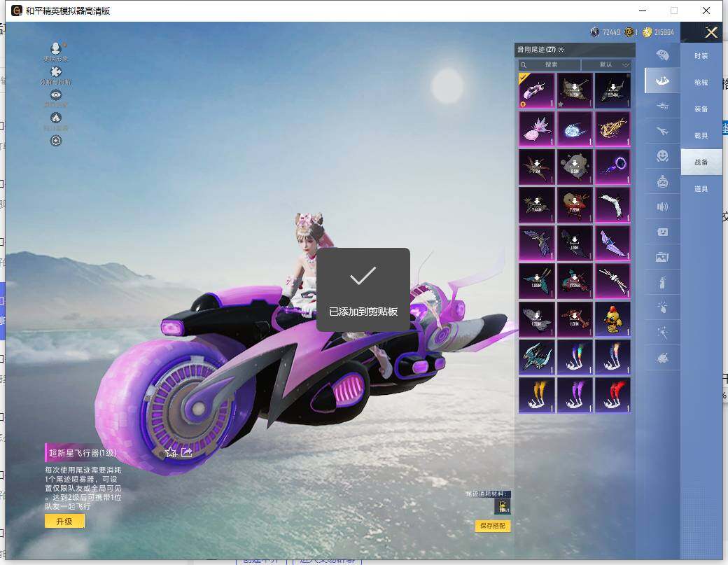Click the star favorite icon by item name
This screenshot has height=565, width=728.
pos(171,452)
